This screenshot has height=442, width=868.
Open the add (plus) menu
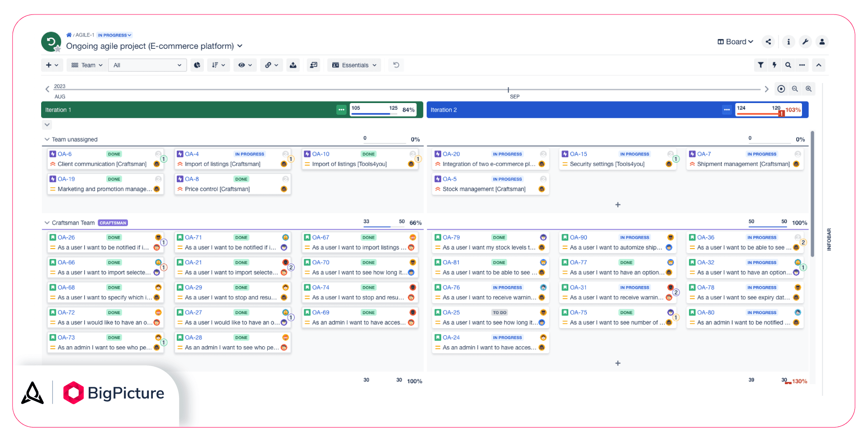[x=52, y=65]
